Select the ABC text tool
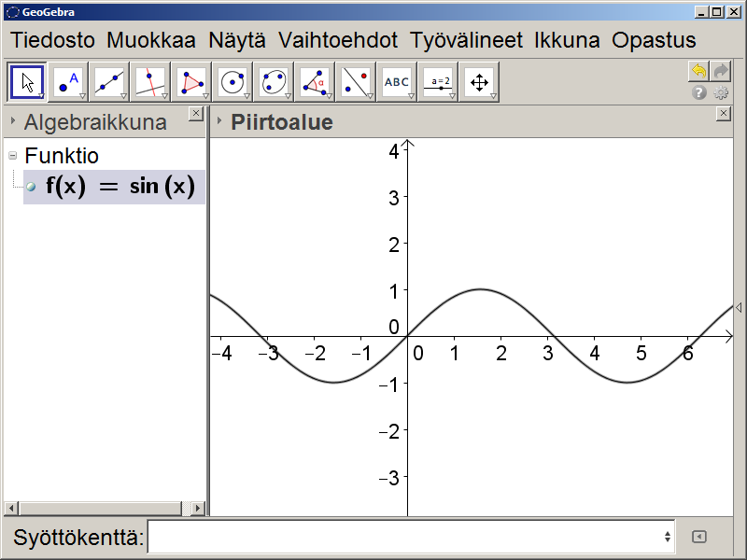This screenshot has height=560, width=747. pos(396,82)
